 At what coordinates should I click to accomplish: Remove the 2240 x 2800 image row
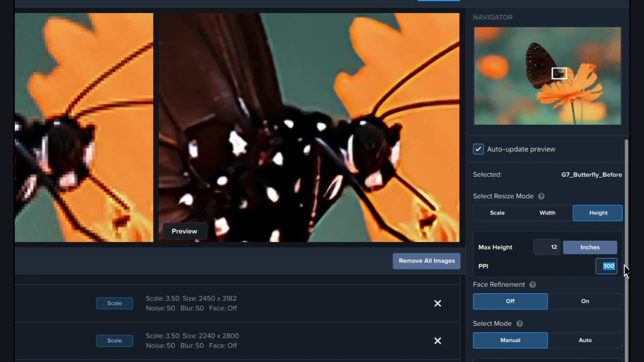coord(437,341)
